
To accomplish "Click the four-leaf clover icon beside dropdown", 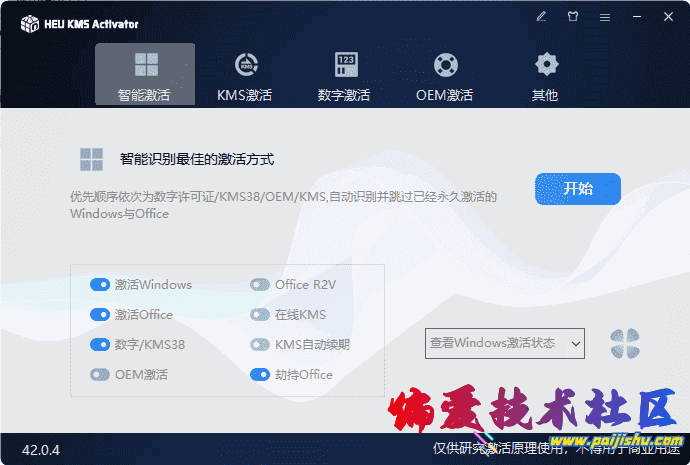I will click(x=625, y=343).
